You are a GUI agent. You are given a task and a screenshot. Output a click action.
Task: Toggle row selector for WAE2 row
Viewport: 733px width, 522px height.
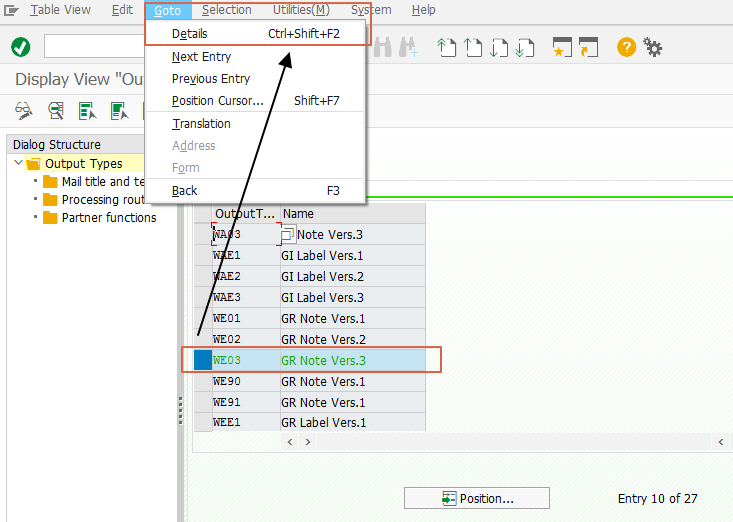point(203,276)
